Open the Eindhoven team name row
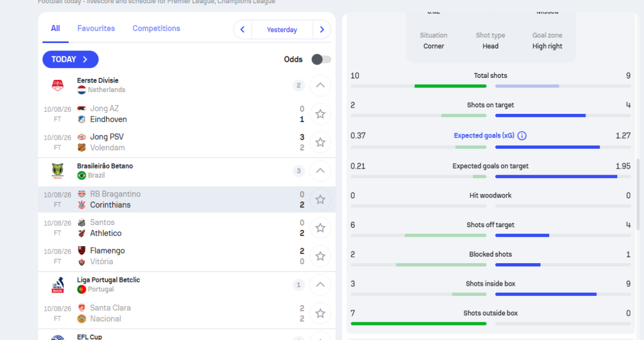The height and width of the screenshot is (340, 644). (108, 119)
